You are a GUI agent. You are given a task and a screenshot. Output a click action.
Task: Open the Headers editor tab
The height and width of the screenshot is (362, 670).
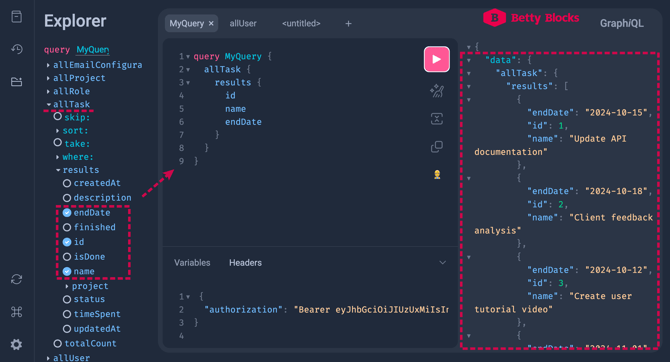tap(245, 263)
